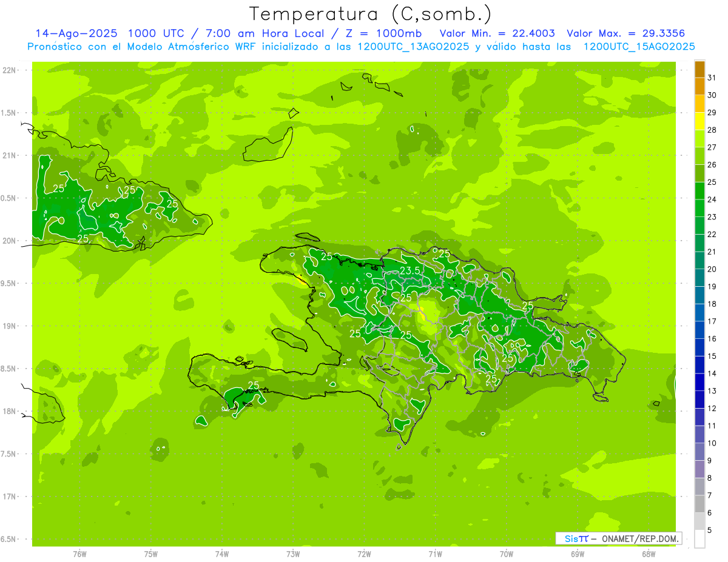
Task: Click the "71W" longitude label
Action: pos(435,554)
